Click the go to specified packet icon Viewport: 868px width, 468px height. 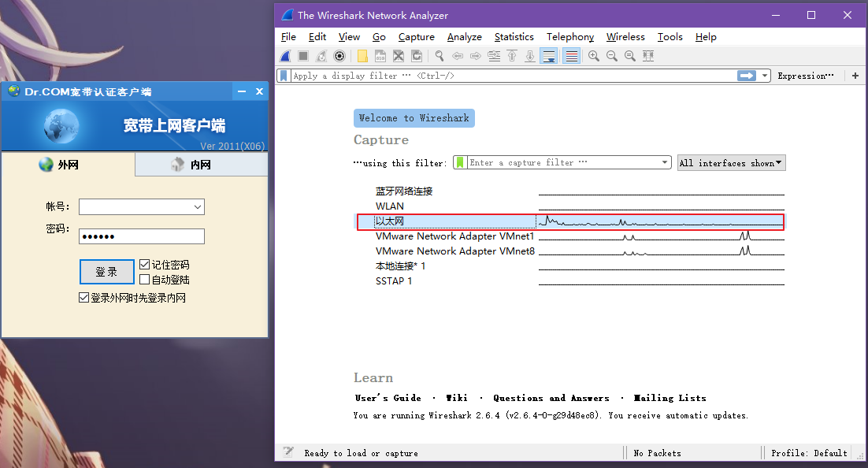494,56
